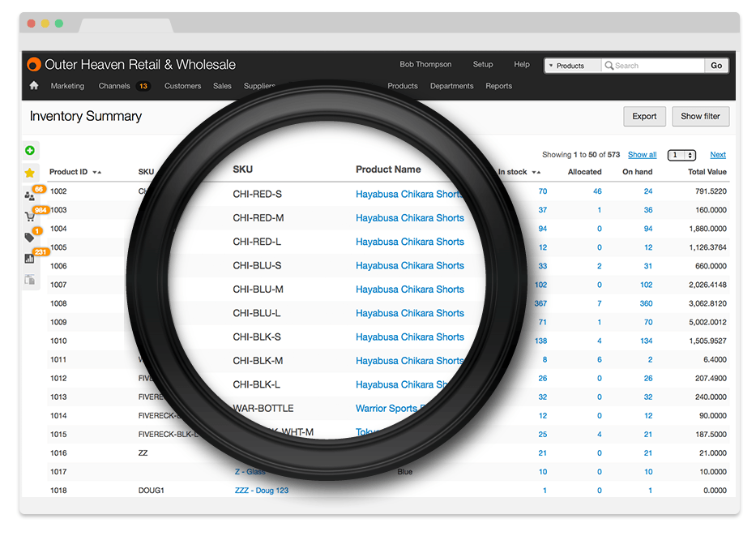This screenshot has height=549, width=756.
Task: Click the On hand value 21 for product 1015
Action: (x=648, y=434)
